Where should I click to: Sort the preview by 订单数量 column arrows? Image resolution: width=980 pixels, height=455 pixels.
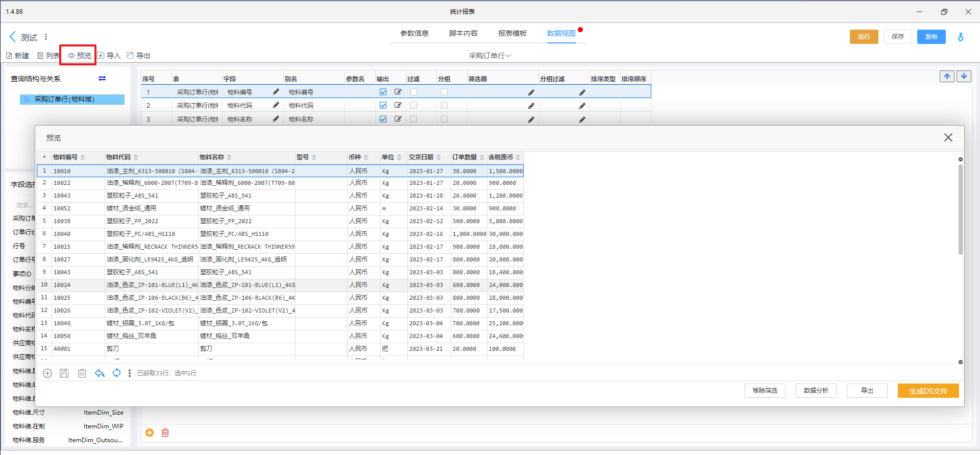(482, 157)
